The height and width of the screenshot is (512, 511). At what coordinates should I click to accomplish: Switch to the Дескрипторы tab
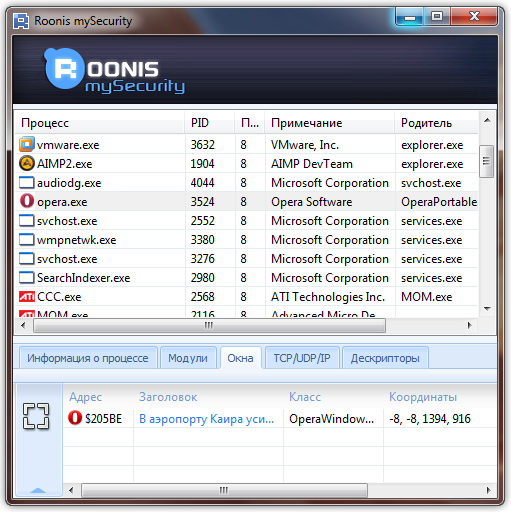click(x=385, y=358)
